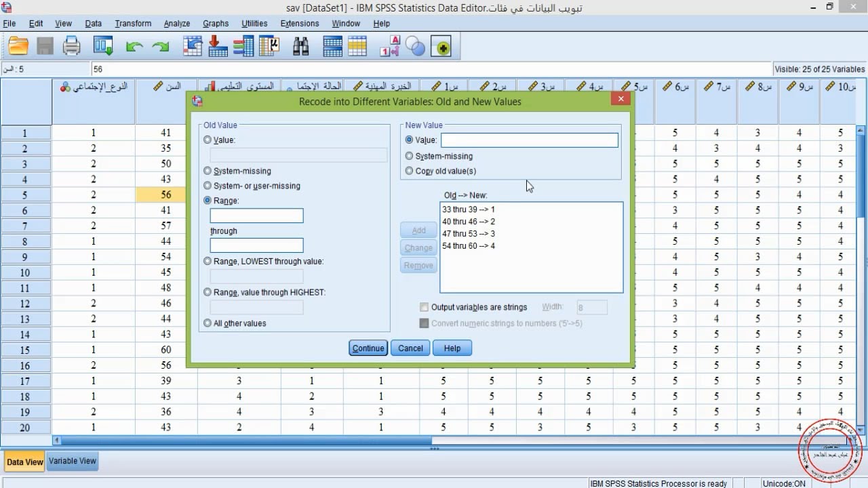This screenshot has width=868, height=488.
Task: Click the green plus toolbar icon
Action: tap(441, 47)
